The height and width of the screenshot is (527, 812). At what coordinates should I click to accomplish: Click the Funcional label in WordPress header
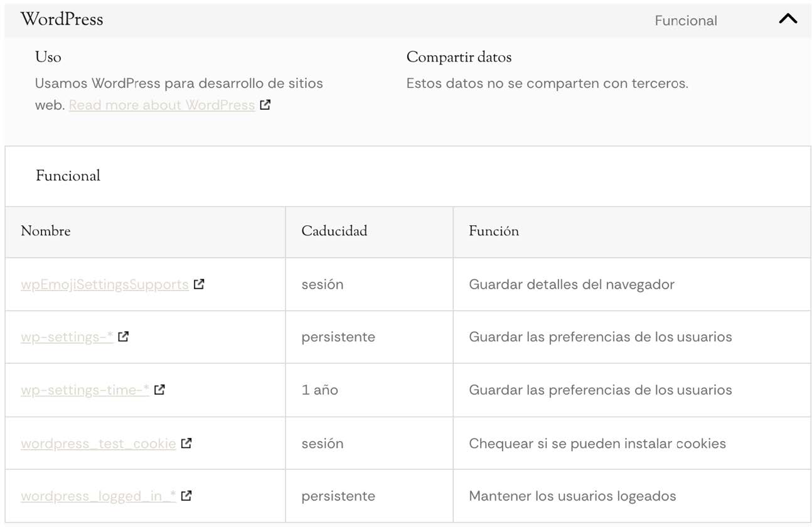point(685,21)
